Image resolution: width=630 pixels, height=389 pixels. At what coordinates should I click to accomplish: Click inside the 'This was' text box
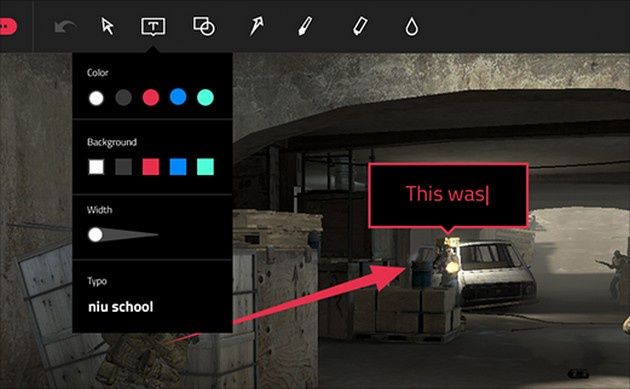click(448, 196)
